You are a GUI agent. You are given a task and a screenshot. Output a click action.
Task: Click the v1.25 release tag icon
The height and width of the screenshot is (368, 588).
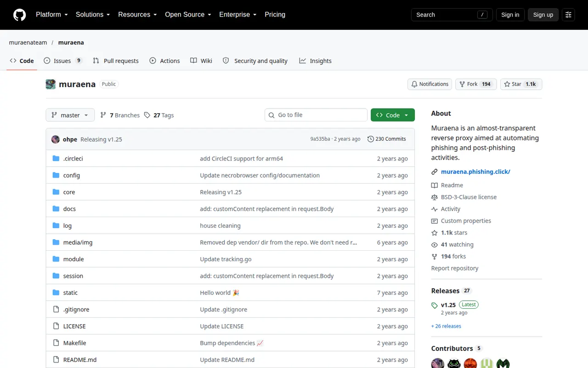coord(435,305)
